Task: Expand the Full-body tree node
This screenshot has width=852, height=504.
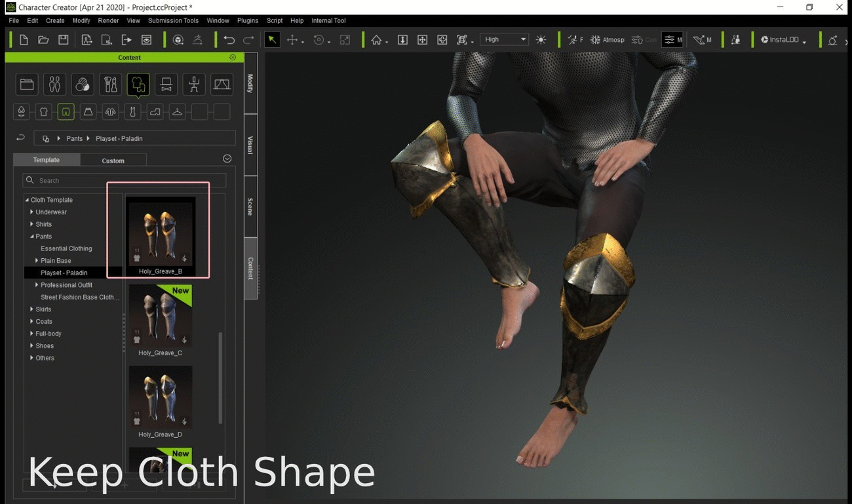Action: tap(31, 334)
